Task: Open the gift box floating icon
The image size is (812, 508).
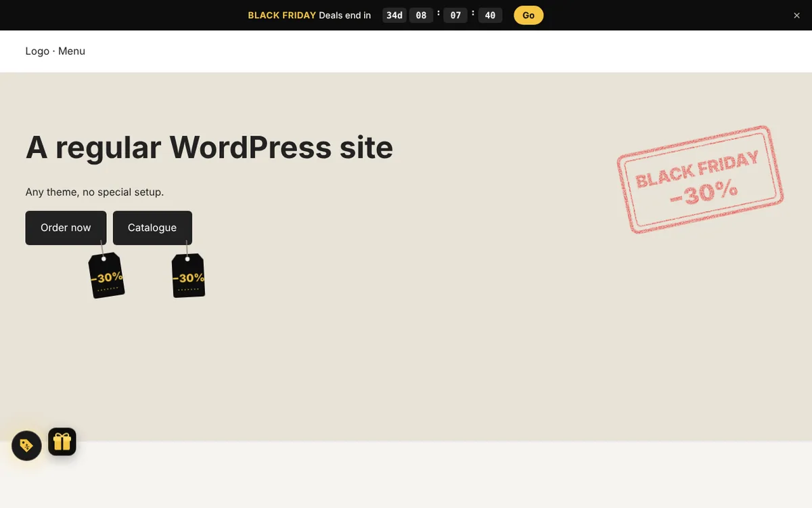Action: click(62, 442)
